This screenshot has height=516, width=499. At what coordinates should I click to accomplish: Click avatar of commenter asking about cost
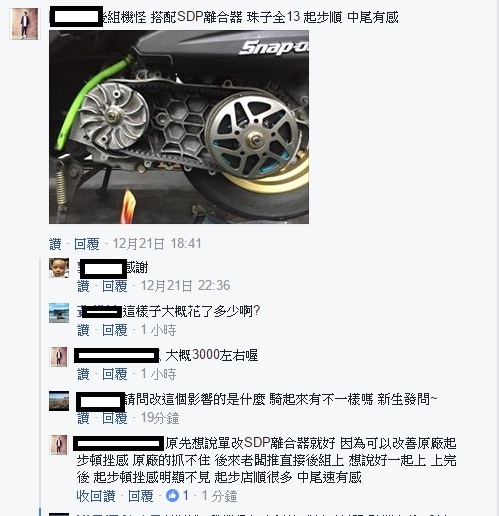point(59,313)
